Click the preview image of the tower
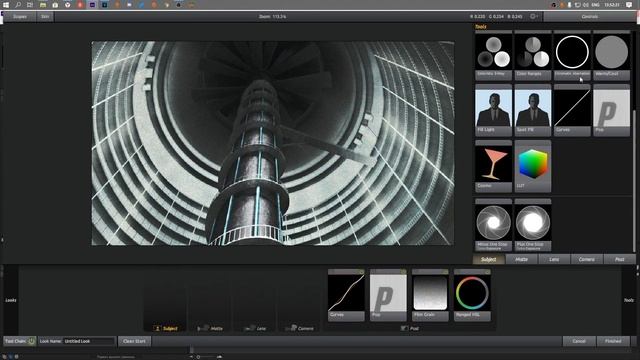 (273, 143)
